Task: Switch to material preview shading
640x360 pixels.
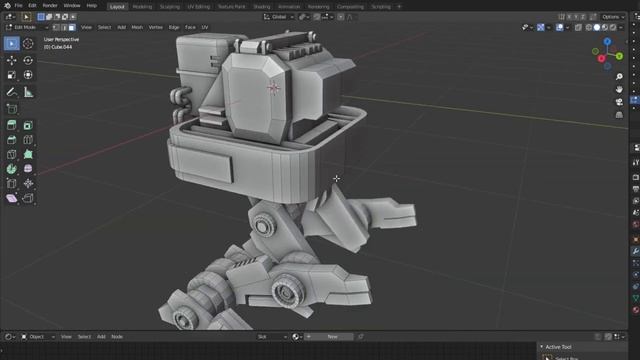Action: [x=604, y=27]
